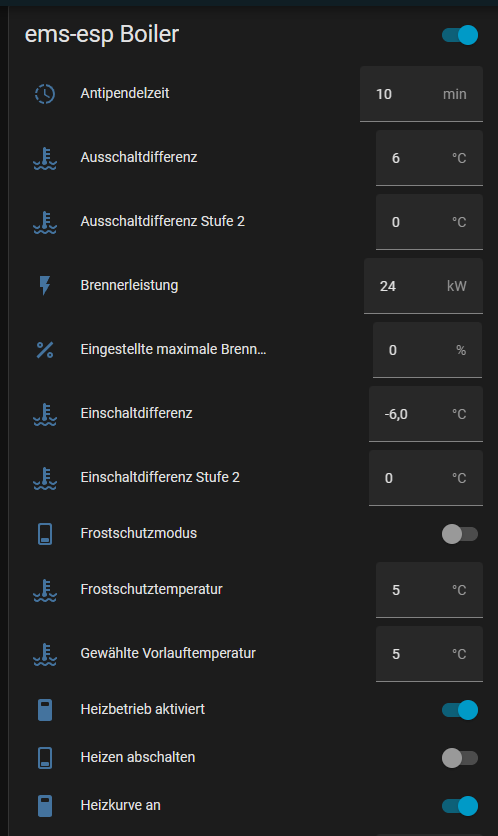Screen dimensions: 498x836
Task: Turn on the Heizen abschalten toggle
Action: click(460, 758)
